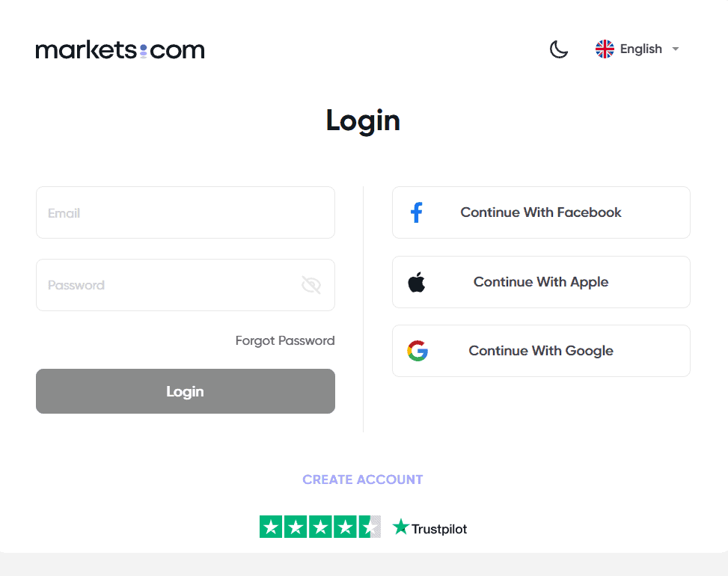This screenshot has width=728, height=576.
Task: Click the Facebook icon on the login option
Action: point(416,212)
